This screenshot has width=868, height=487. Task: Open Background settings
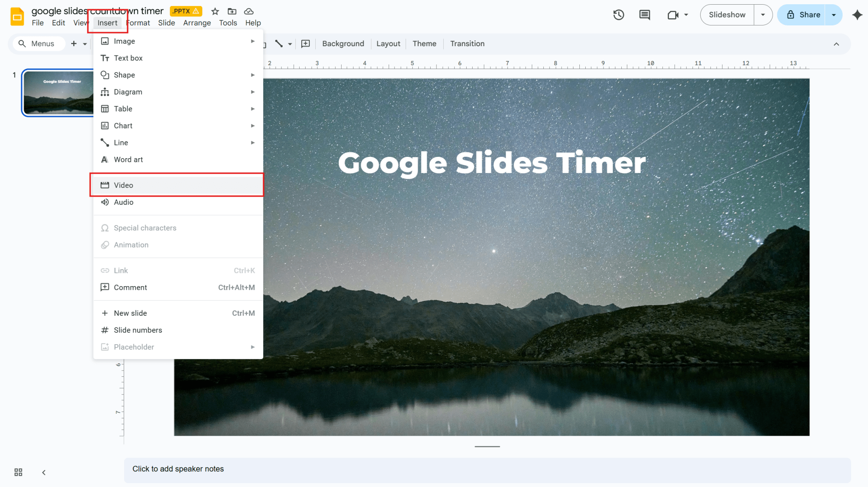pyautogui.click(x=343, y=43)
